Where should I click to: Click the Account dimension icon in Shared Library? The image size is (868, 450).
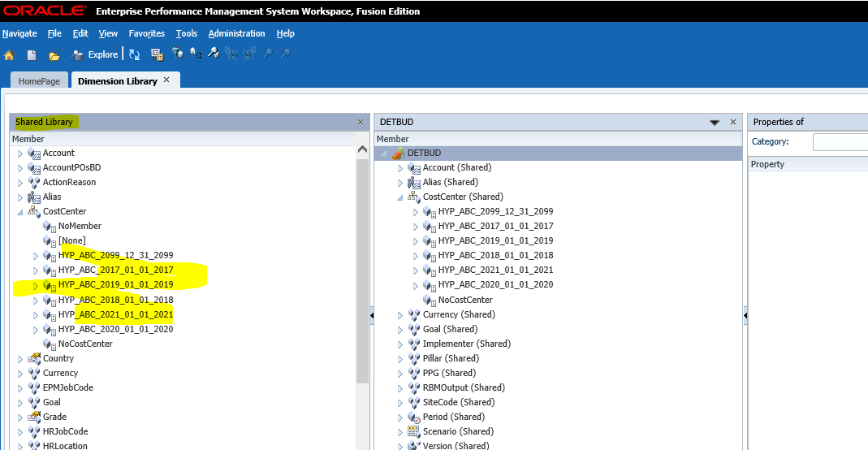(x=34, y=154)
